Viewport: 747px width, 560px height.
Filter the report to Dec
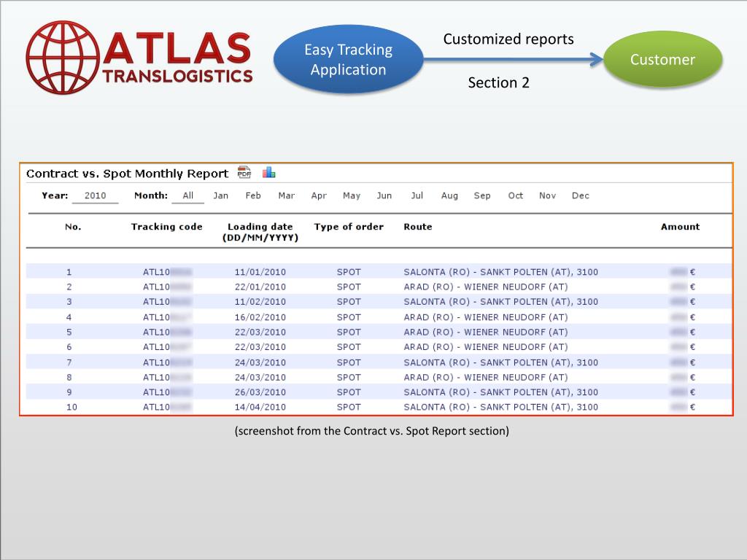580,195
